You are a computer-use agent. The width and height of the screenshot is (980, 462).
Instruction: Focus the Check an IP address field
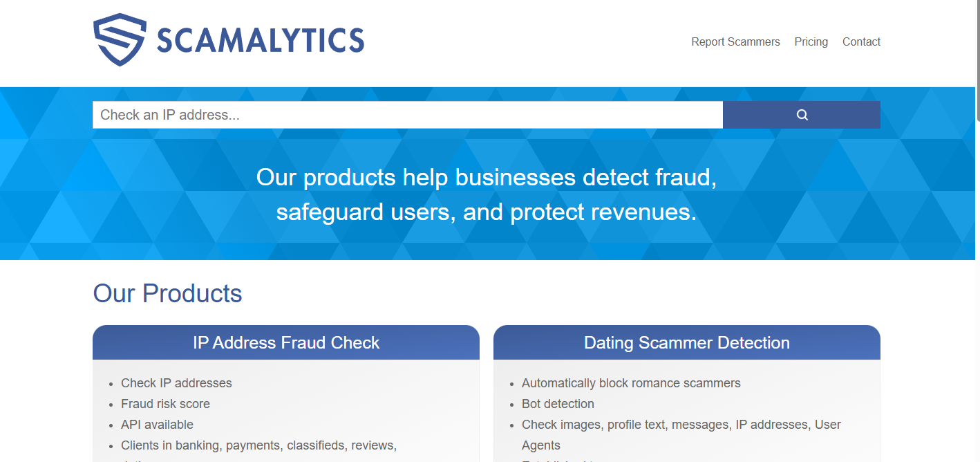tap(408, 115)
